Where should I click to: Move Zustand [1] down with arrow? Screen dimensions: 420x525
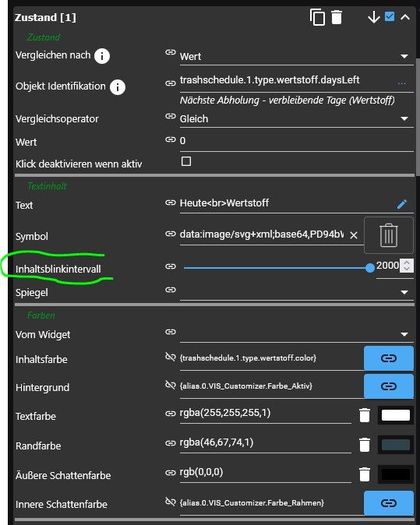click(373, 17)
